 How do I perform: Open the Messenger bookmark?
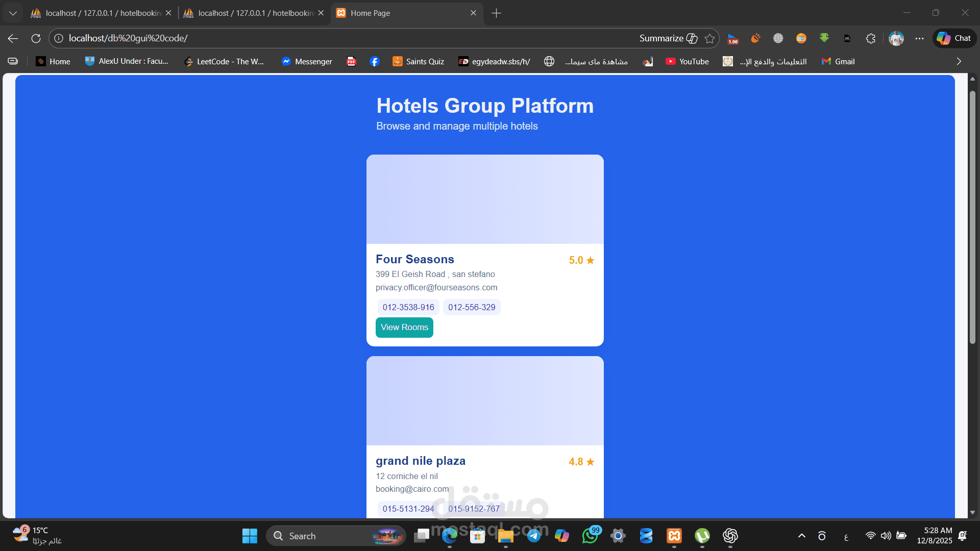[307, 61]
